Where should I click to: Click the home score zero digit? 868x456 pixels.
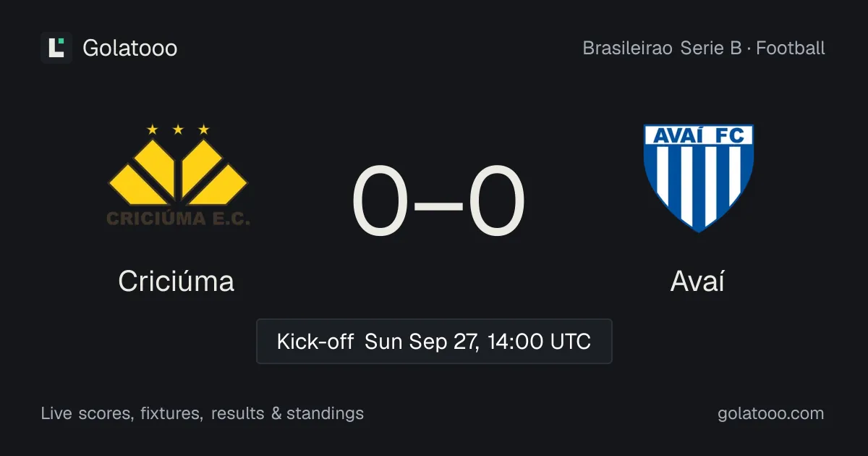[380, 202]
